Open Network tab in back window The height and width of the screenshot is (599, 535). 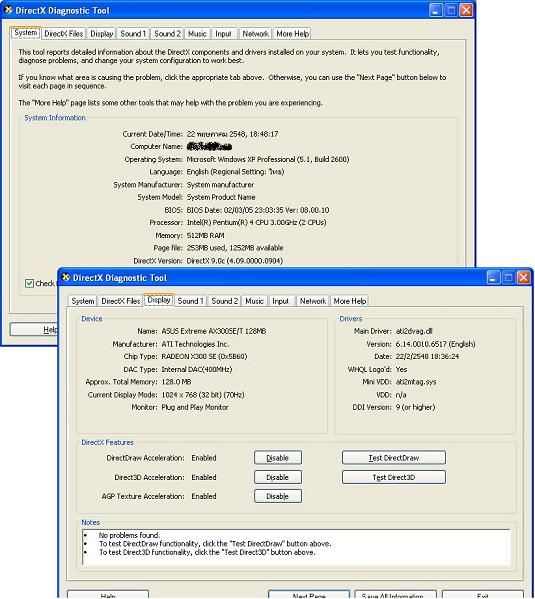click(x=255, y=34)
